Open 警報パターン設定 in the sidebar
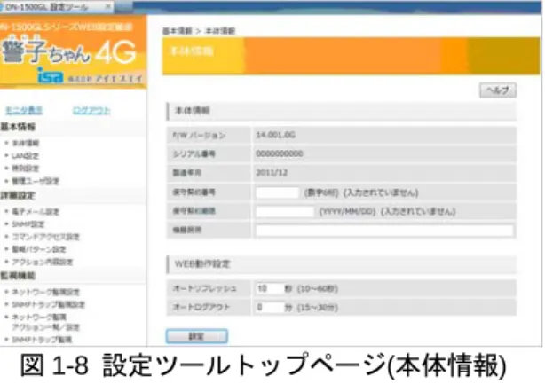 coord(39,249)
